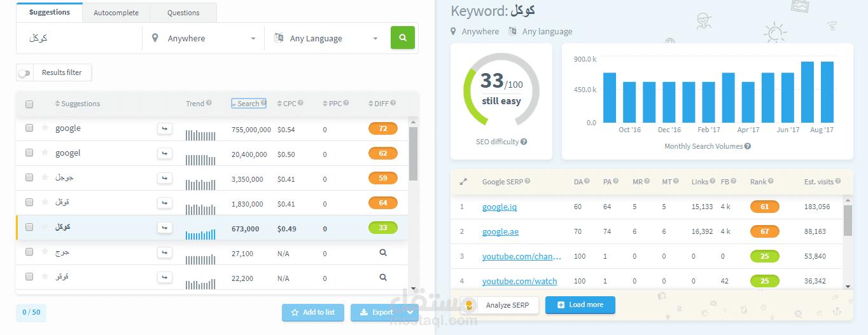Click the 72 difficulty badge
This screenshot has width=868, height=335.
(x=383, y=128)
